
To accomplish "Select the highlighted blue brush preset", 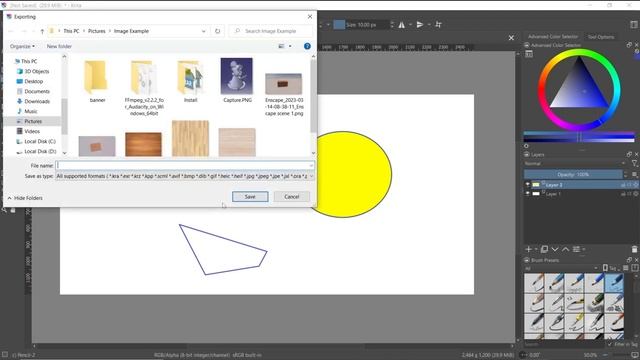I will tap(614, 283).
